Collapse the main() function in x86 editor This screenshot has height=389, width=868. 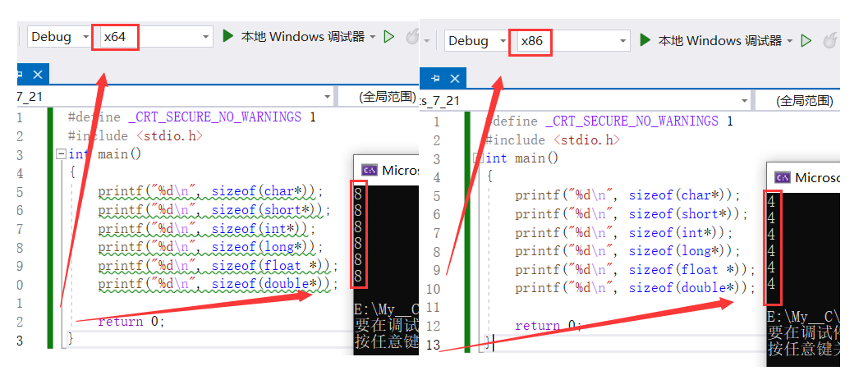[477, 158]
